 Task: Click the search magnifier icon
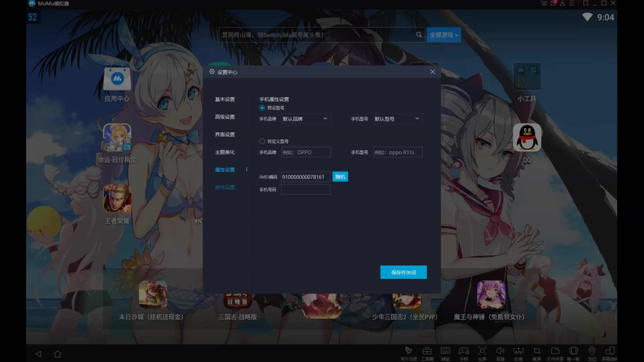[x=419, y=35]
